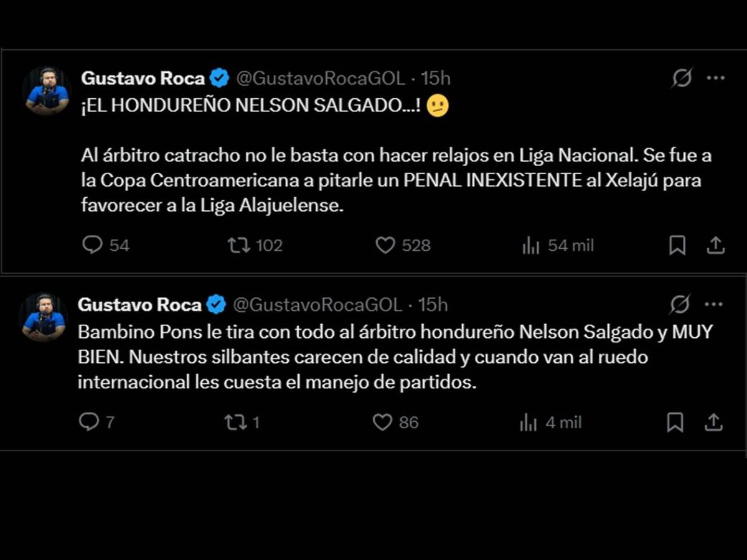Screen dimensions: 747x560
Task: Click the verified badge next to Gustavo Roca
Action: (219, 78)
